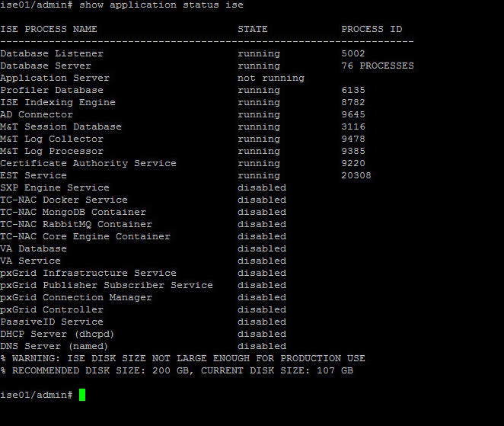Click the 'Certificate Authority Service' process name

[x=88, y=163]
